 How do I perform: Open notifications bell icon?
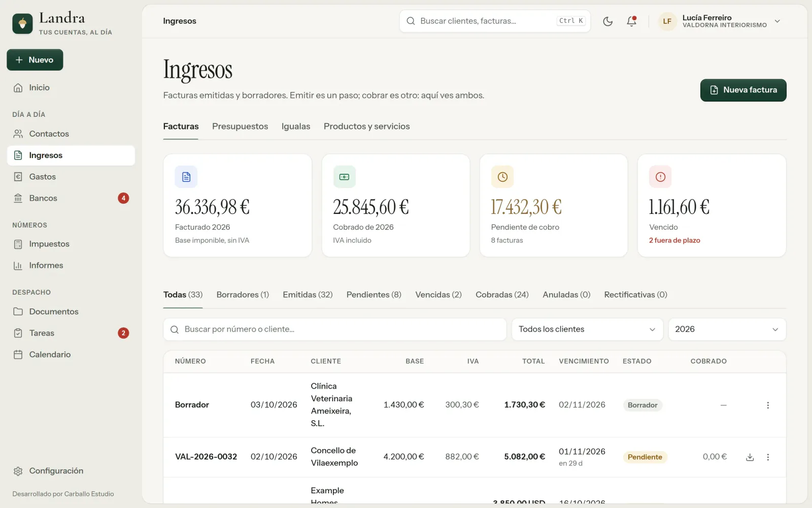(631, 21)
